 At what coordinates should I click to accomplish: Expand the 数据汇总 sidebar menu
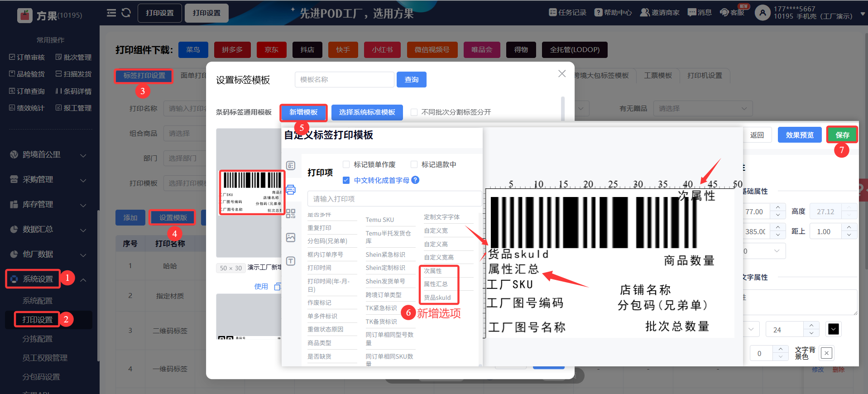point(48,230)
